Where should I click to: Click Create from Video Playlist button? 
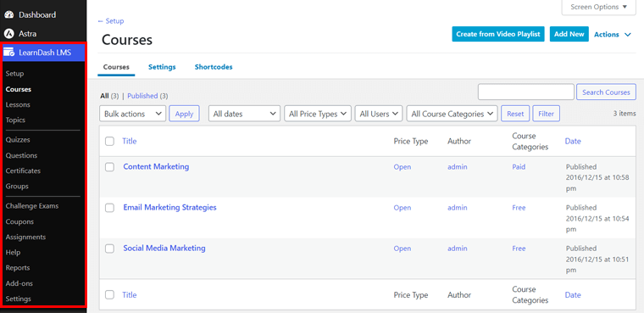498,34
